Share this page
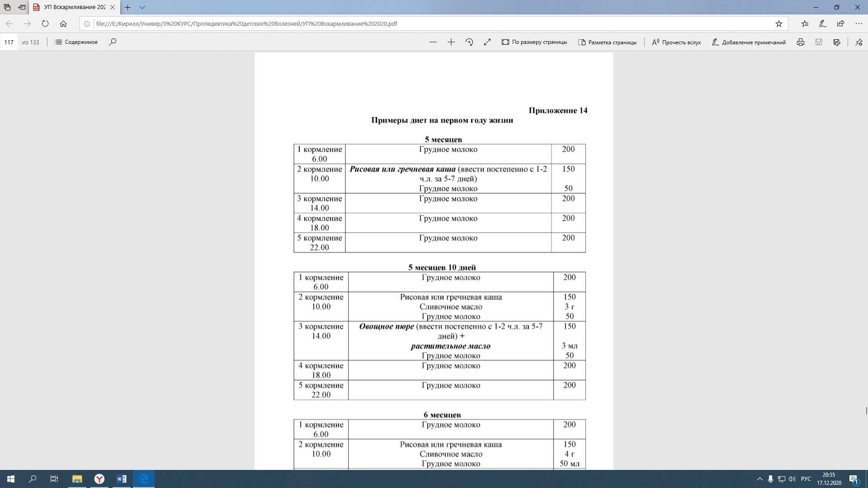The image size is (868, 488). [x=840, y=23]
